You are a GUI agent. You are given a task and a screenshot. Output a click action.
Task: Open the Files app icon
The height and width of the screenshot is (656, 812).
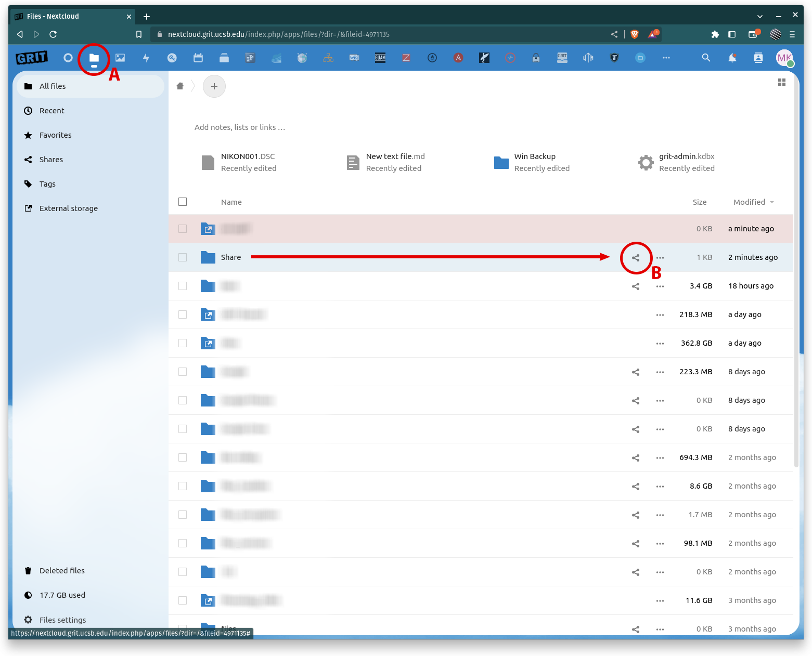pos(94,58)
